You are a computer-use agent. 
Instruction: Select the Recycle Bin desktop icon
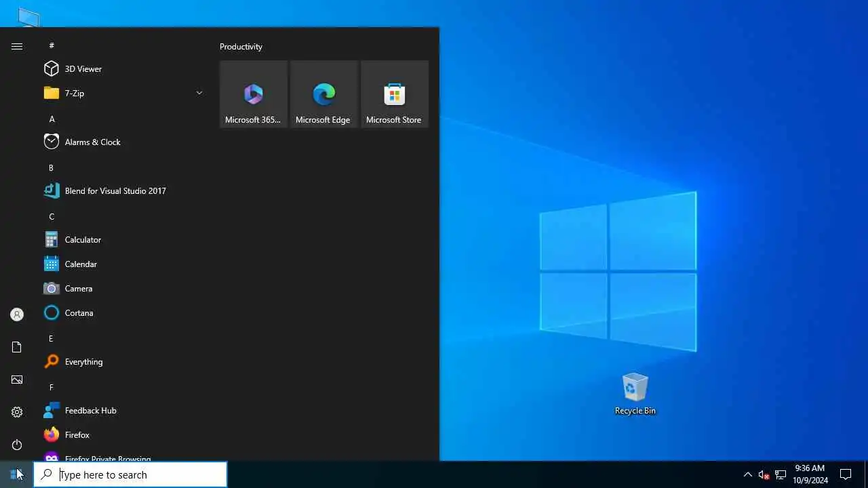pos(635,394)
